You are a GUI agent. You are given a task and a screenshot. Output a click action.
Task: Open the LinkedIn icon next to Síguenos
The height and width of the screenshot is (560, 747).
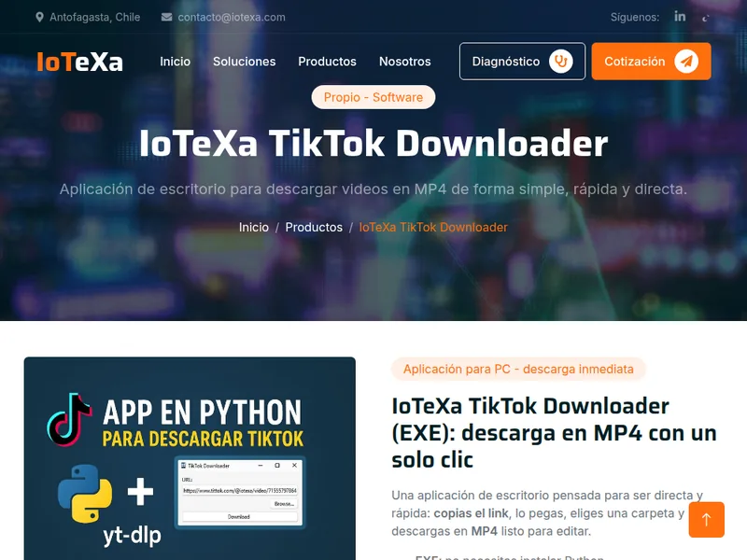tap(680, 17)
